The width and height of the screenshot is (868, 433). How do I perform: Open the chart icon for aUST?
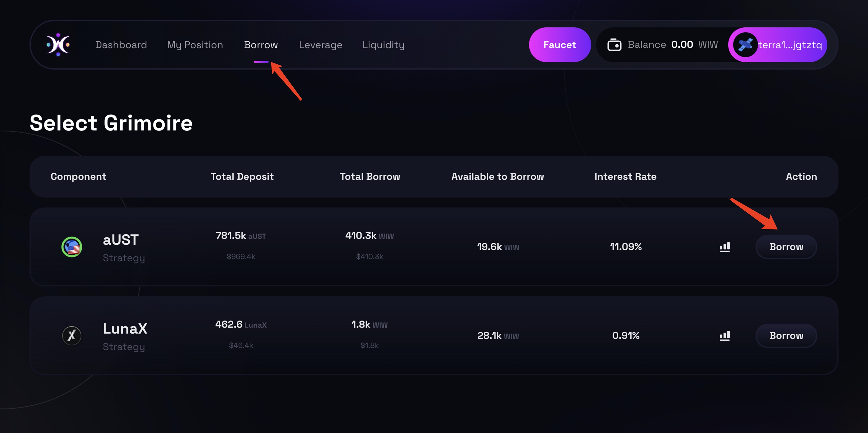[724, 247]
